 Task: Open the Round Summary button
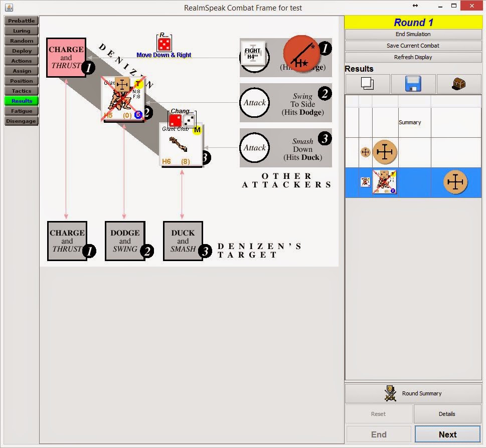413,393
